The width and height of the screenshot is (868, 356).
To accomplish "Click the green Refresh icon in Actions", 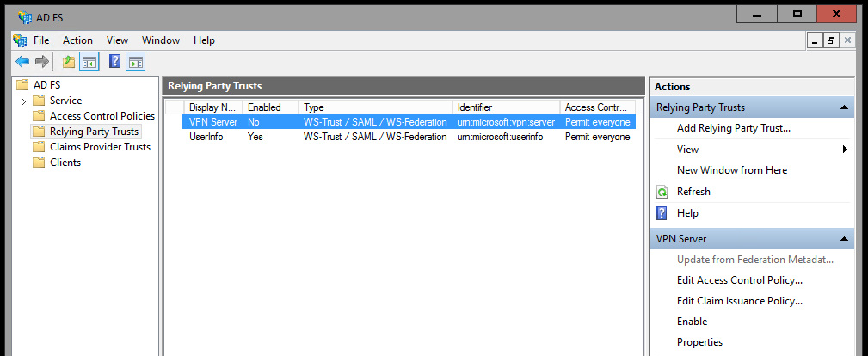I will click(662, 192).
